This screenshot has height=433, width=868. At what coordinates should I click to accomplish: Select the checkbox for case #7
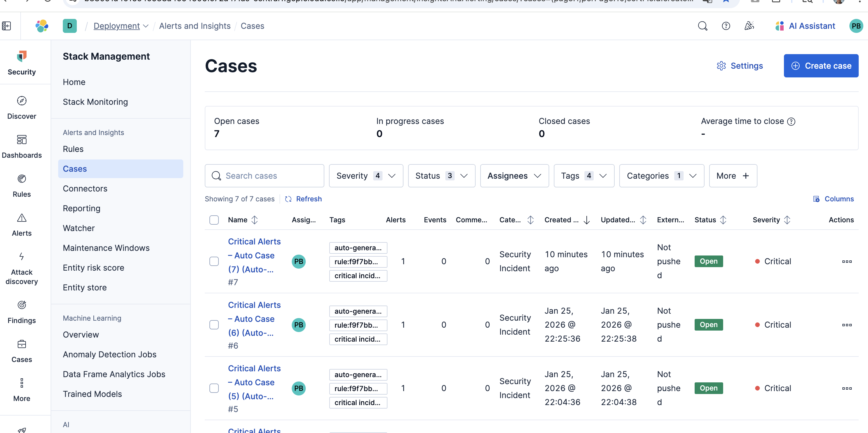tap(214, 261)
